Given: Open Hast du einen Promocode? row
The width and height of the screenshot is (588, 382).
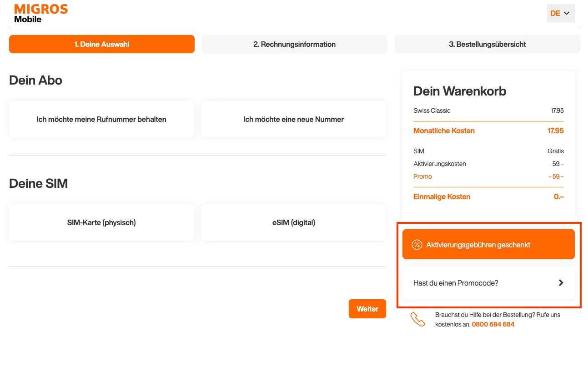Looking at the screenshot, I should tap(488, 283).
